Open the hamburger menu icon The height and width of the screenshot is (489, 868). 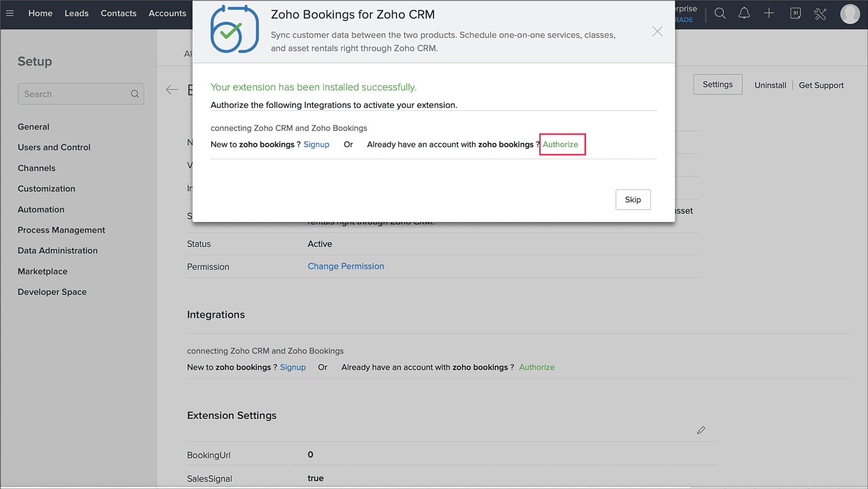(x=10, y=13)
